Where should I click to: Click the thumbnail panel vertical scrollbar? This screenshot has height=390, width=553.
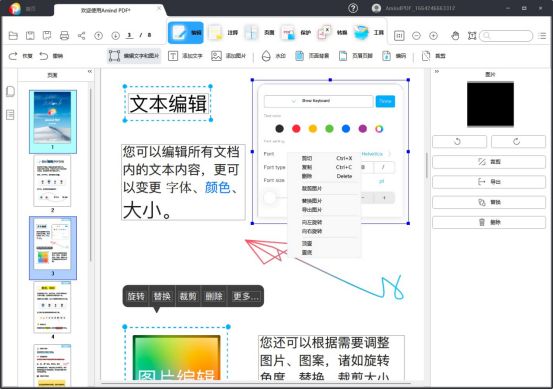91,175
